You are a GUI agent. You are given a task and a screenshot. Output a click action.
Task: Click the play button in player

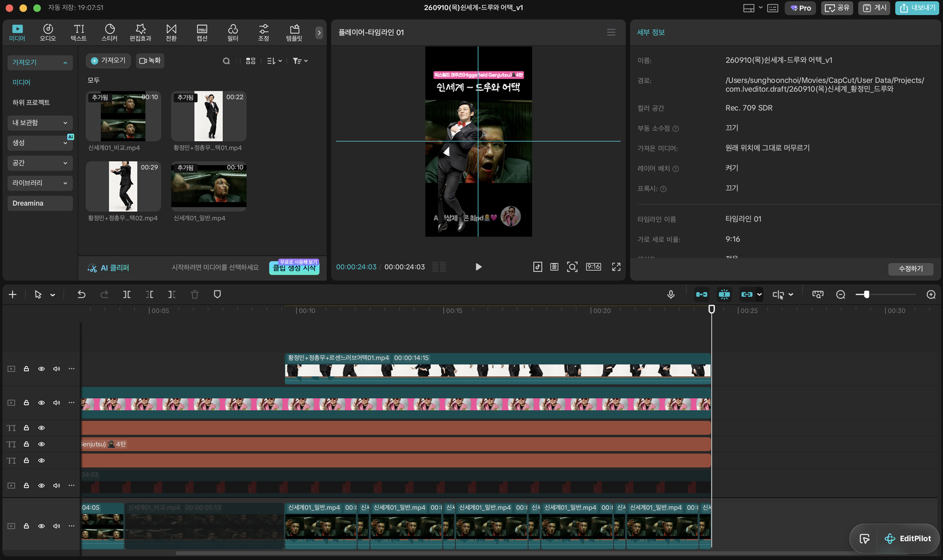479,267
